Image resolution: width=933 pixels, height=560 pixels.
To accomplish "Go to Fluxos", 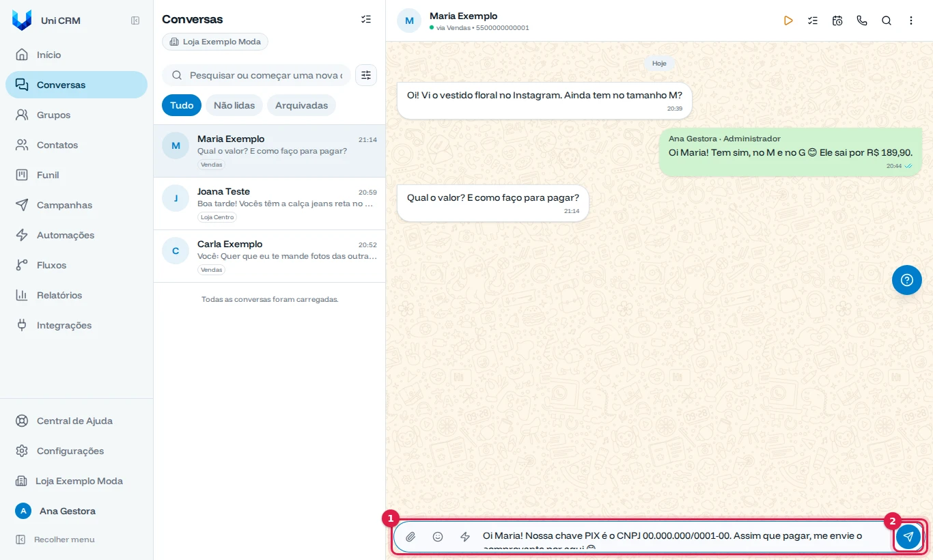I will [76, 265].
